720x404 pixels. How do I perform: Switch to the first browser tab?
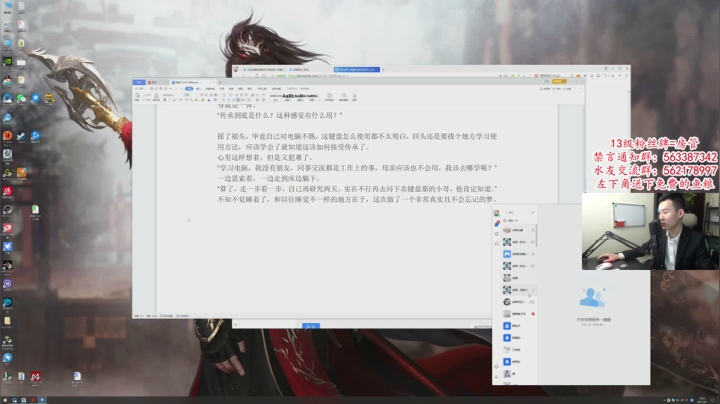(263, 69)
